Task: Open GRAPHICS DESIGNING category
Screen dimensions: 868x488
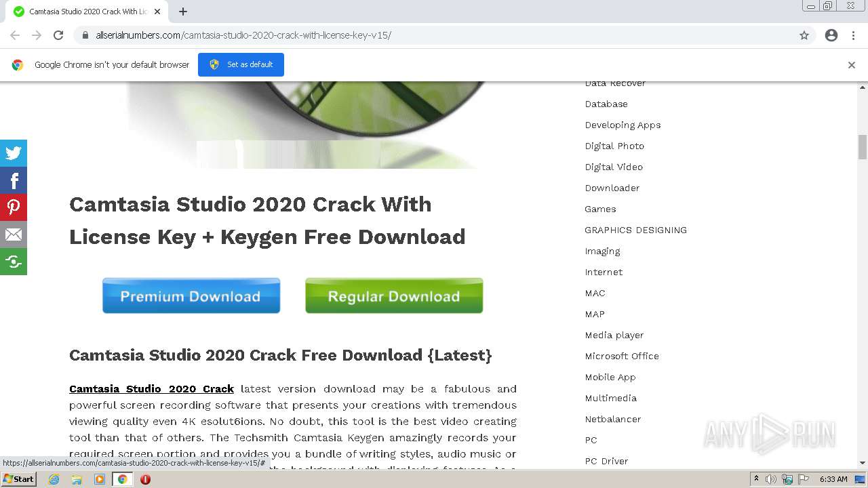Action: tap(635, 230)
